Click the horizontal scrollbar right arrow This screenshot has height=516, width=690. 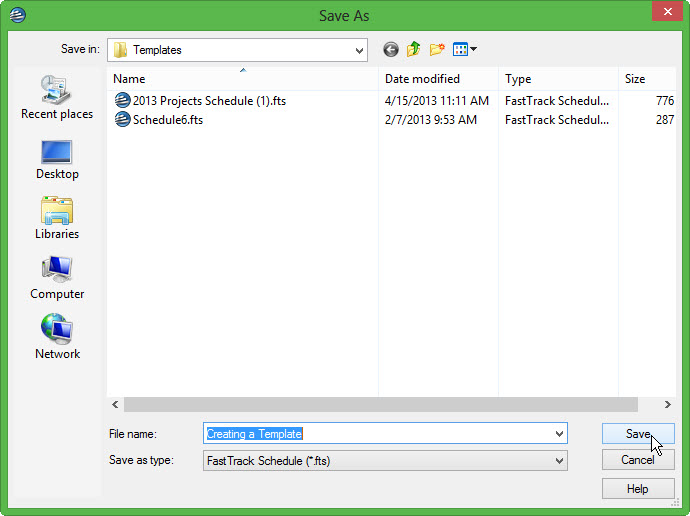[x=668, y=405]
